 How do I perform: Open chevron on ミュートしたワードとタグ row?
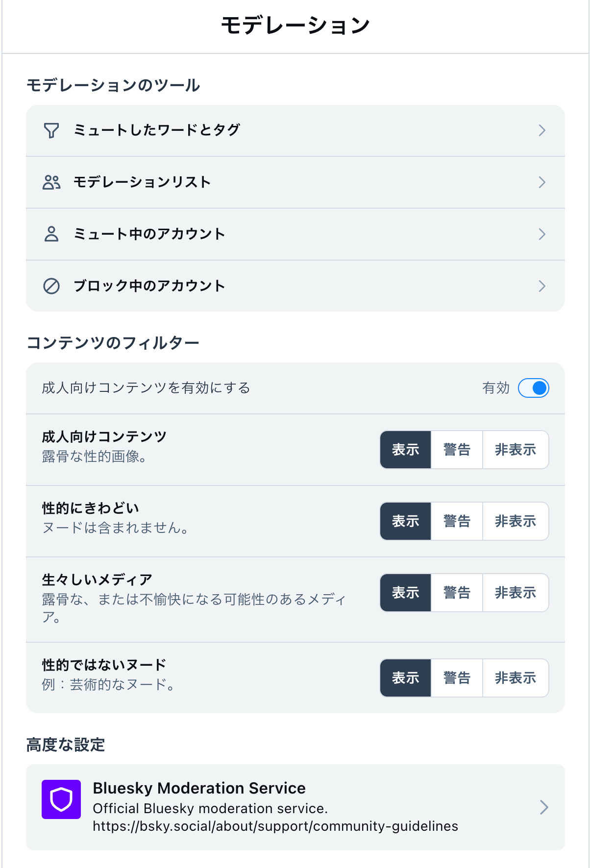[x=542, y=130]
